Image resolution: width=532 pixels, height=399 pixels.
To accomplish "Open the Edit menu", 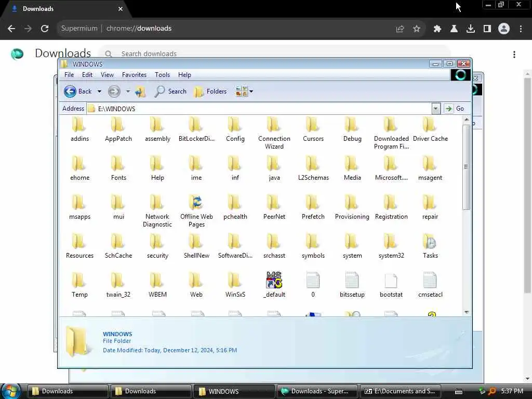I will 87,75.
